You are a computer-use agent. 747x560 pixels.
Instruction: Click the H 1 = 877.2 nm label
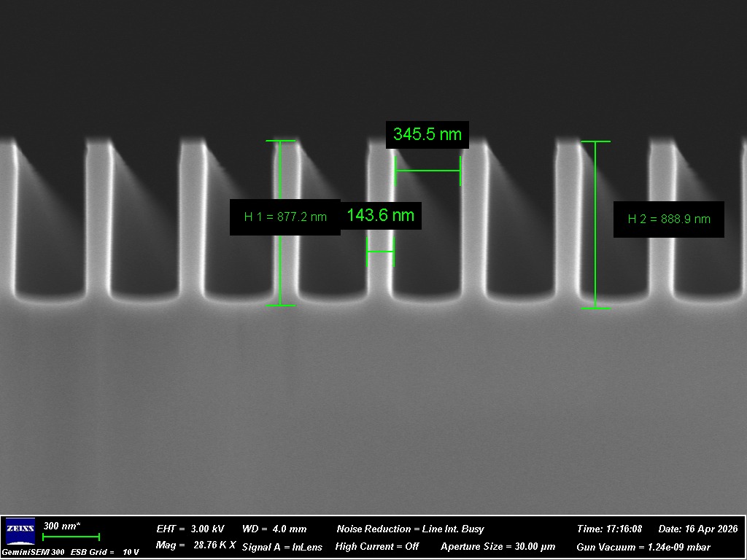pos(285,217)
